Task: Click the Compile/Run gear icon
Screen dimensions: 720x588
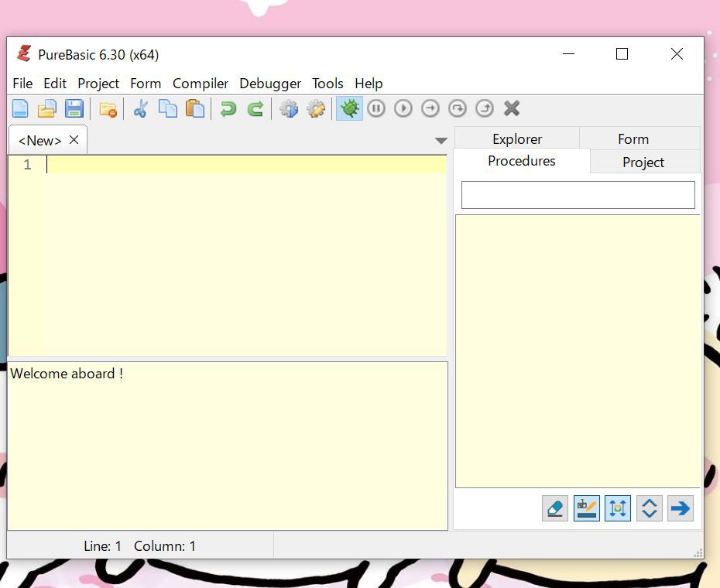Action: pos(289,109)
